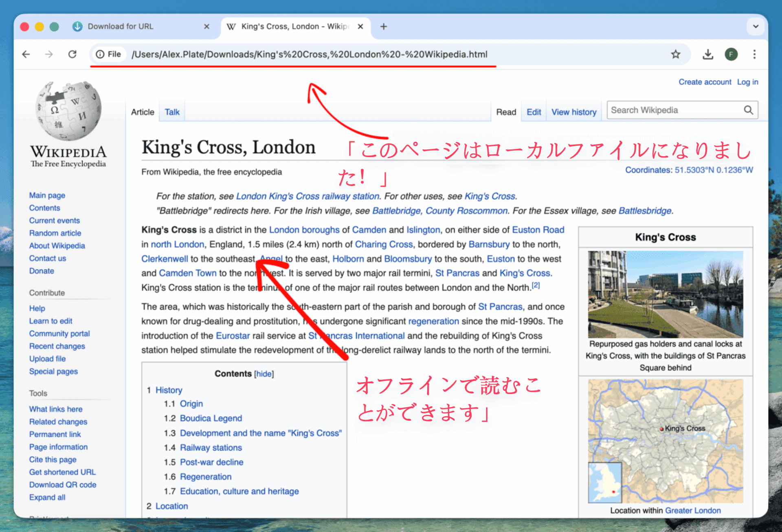Open Cite this page link

[53, 460]
